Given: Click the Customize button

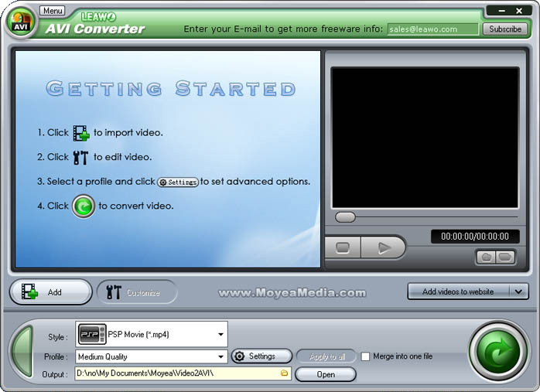Looking at the screenshot, I should (x=137, y=292).
